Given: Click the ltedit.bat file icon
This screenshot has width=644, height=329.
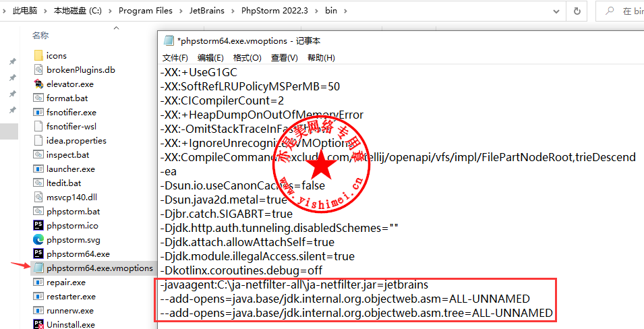Looking at the screenshot, I should (x=38, y=183).
